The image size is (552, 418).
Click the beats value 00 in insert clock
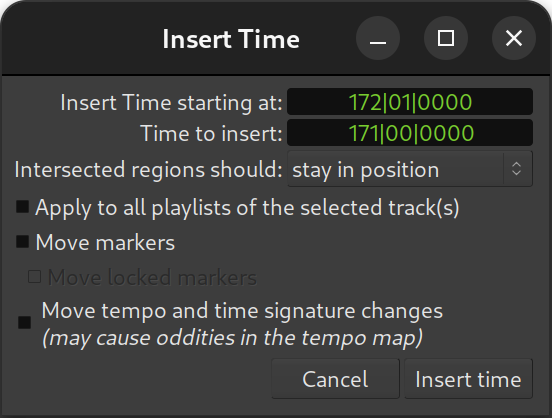pos(399,133)
